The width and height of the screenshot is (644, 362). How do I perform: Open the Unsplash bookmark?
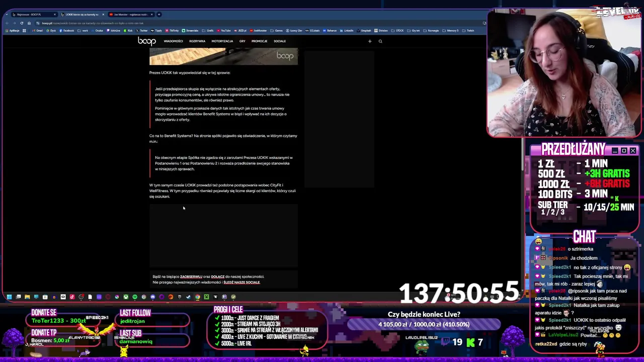tap(364, 31)
